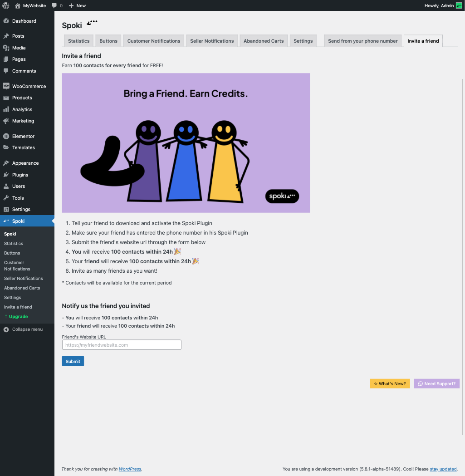Select the Seller Notifications tab

tap(212, 41)
